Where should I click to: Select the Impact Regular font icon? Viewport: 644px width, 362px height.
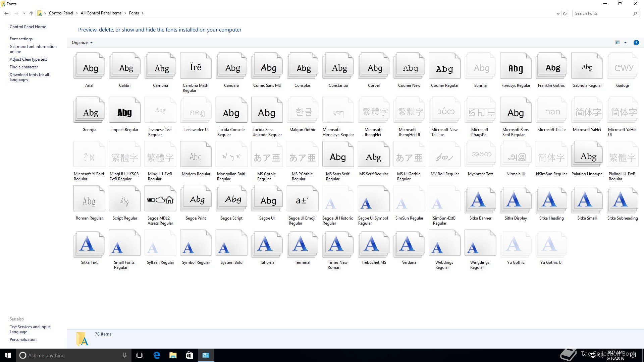click(x=125, y=110)
